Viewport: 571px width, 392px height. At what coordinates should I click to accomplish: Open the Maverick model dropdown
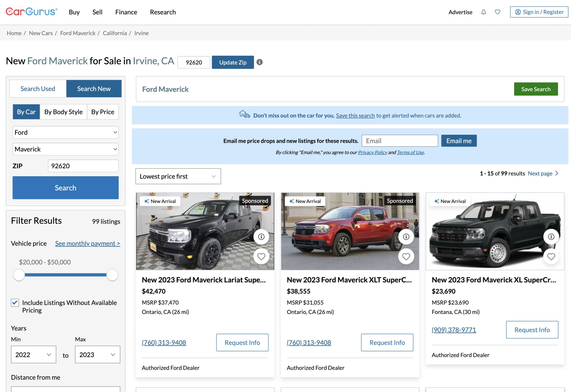pyautogui.click(x=65, y=149)
